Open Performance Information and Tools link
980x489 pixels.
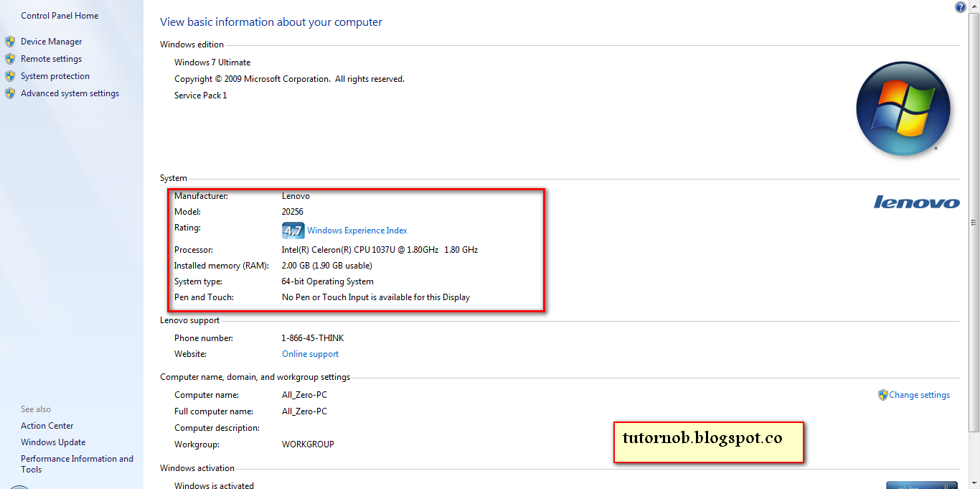click(77, 464)
